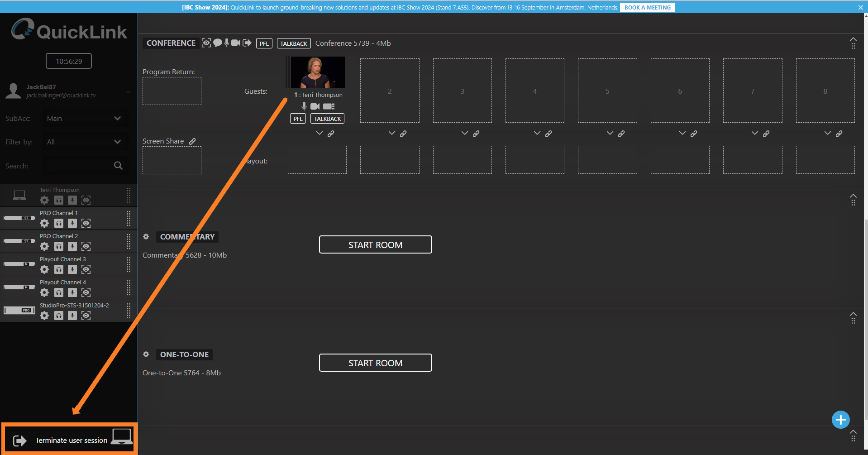Copy link icon below guest slot 2
Viewport: 868px width, 455px height.
click(x=403, y=134)
